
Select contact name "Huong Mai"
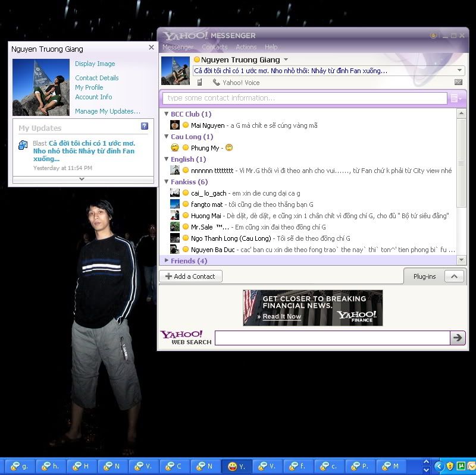[206, 216]
